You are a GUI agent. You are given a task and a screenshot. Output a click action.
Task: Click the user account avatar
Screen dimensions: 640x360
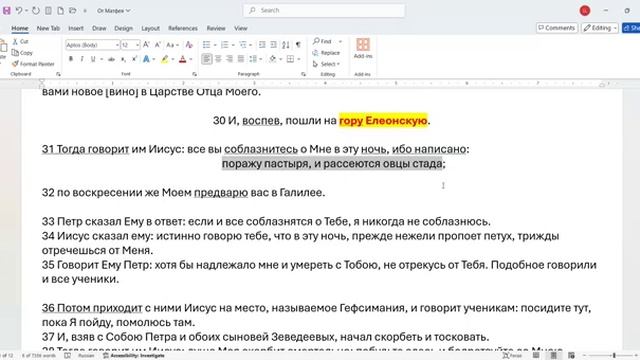click(584, 11)
